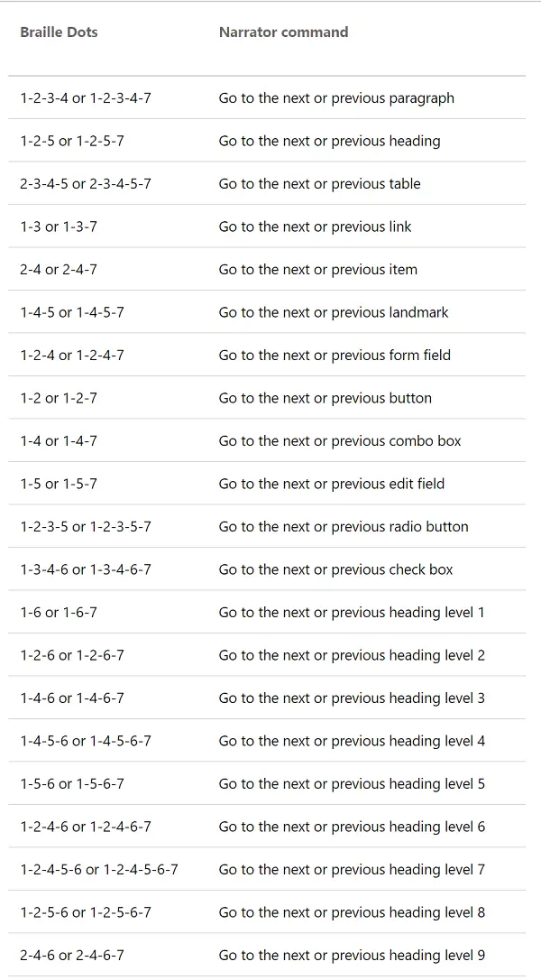The height and width of the screenshot is (980, 541).
Task: Select the heading level 1 command text
Action: click(x=352, y=613)
